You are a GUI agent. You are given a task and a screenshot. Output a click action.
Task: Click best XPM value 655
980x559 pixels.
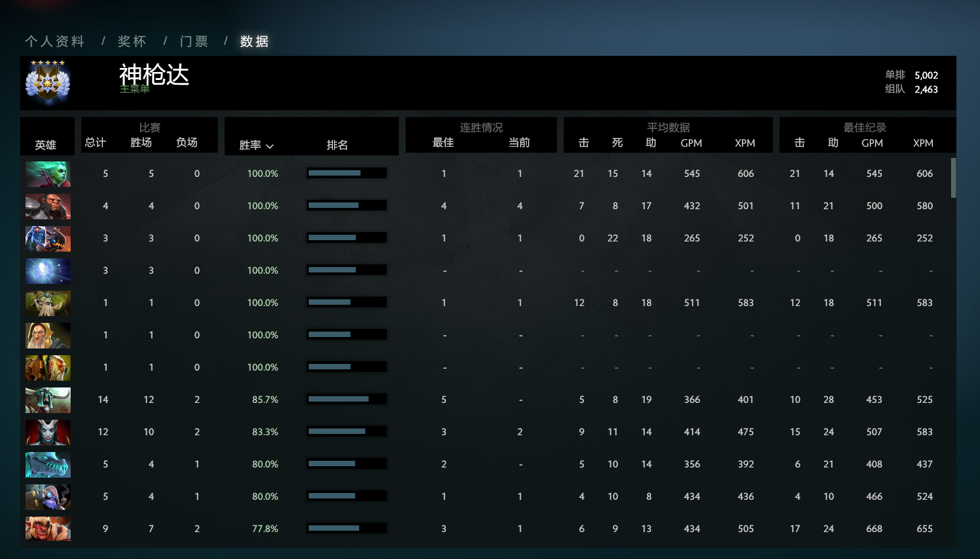[925, 529]
